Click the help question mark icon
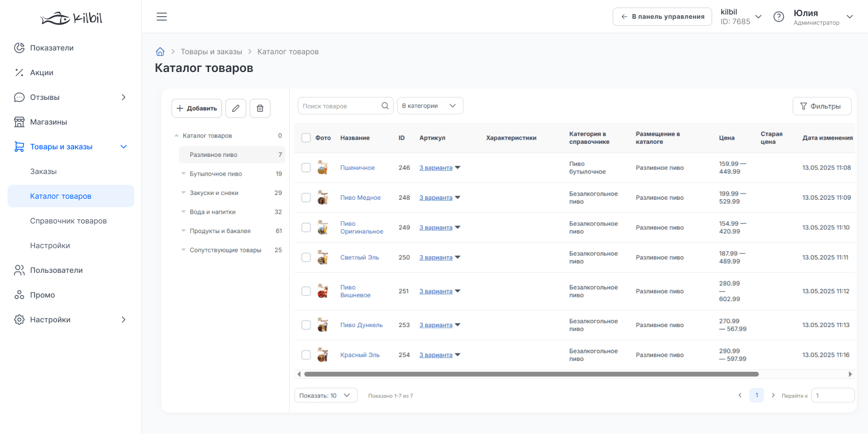The width and height of the screenshot is (868, 434). point(779,17)
